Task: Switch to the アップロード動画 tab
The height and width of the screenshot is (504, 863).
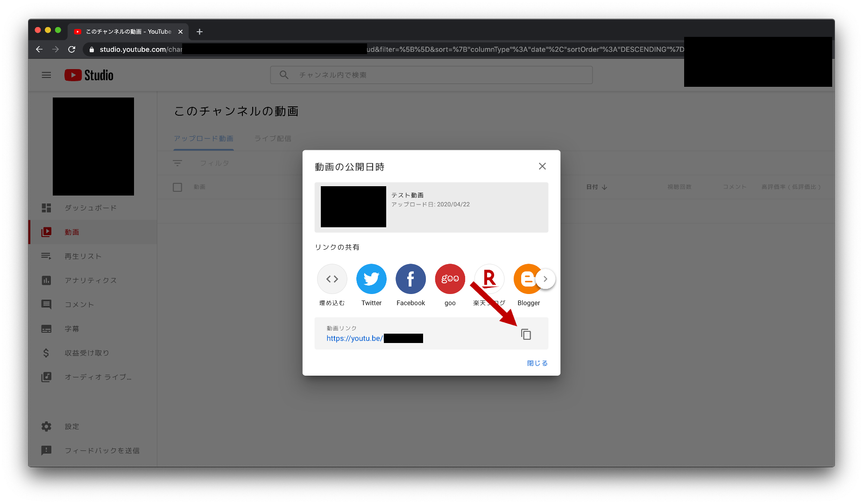Action: [203, 139]
